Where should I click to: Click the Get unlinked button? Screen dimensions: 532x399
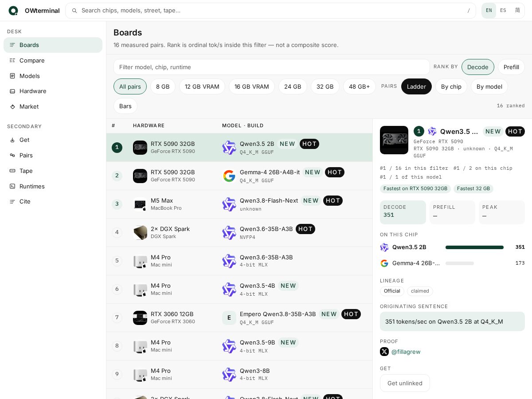(x=405, y=383)
